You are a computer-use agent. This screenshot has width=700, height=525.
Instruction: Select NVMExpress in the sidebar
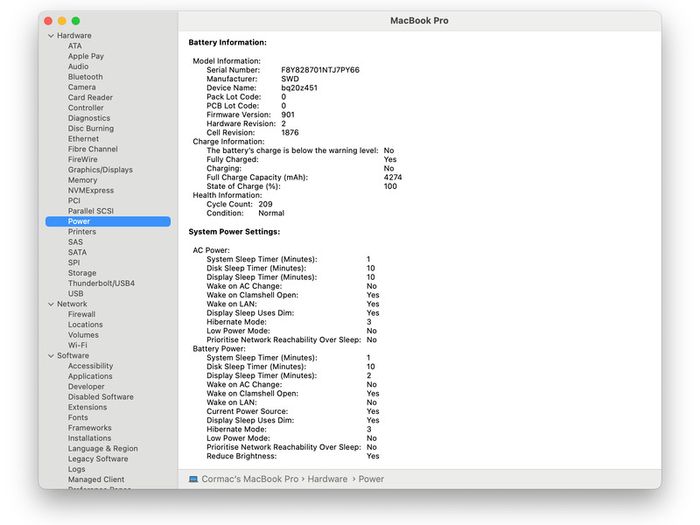[x=91, y=191]
